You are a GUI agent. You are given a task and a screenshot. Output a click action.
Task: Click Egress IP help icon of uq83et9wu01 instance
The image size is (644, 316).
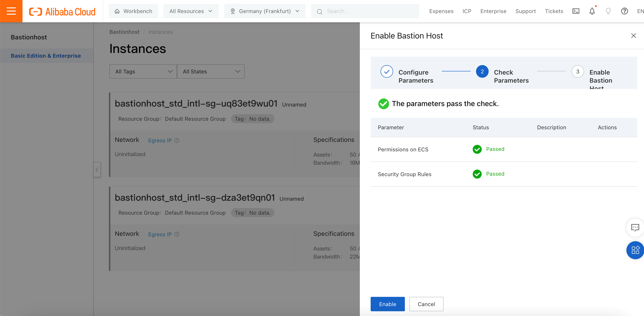177,140
